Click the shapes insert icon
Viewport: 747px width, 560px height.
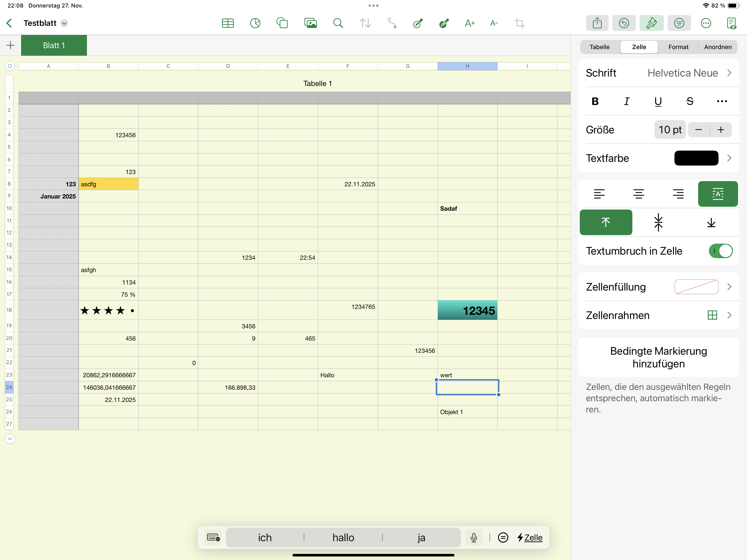point(282,23)
